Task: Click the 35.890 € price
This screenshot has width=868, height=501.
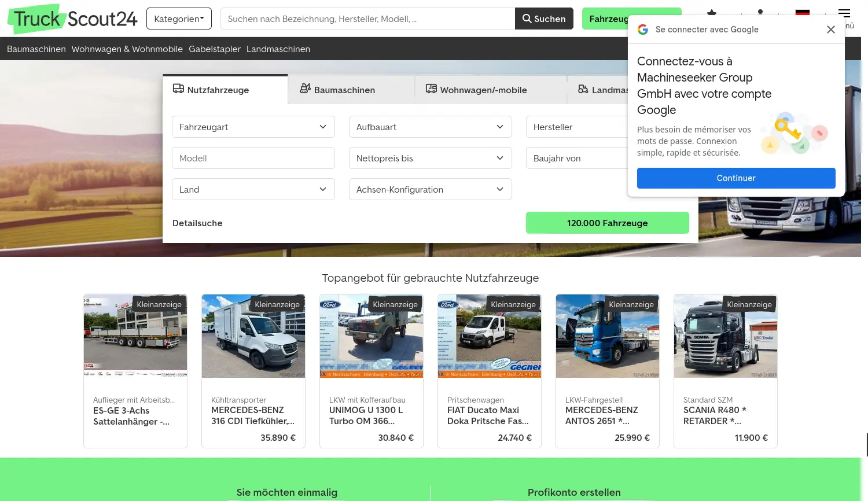Action: coord(278,438)
